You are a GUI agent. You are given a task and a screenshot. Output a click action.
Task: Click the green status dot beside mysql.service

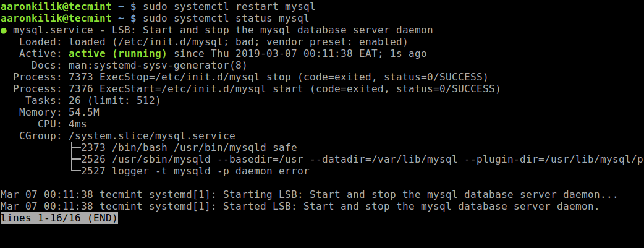tap(5, 30)
